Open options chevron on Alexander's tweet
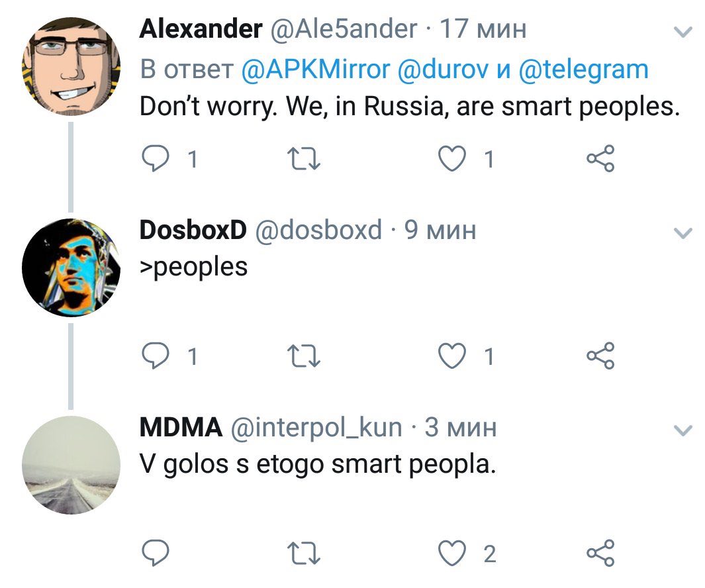Viewport: 705px width, 588px height. coord(682,32)
